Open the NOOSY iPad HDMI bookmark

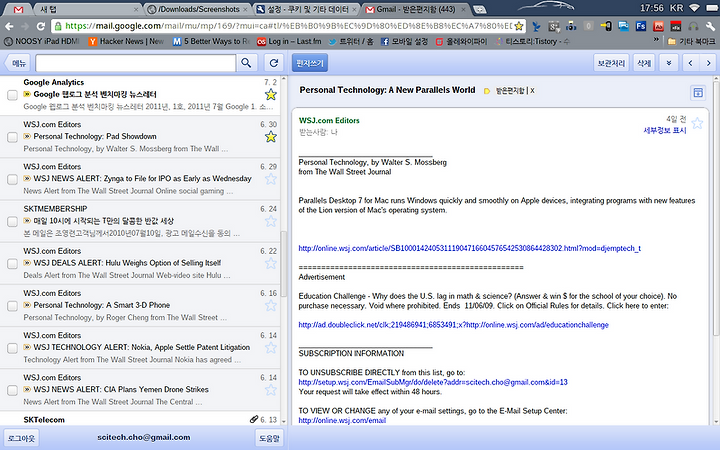point(41,41)
